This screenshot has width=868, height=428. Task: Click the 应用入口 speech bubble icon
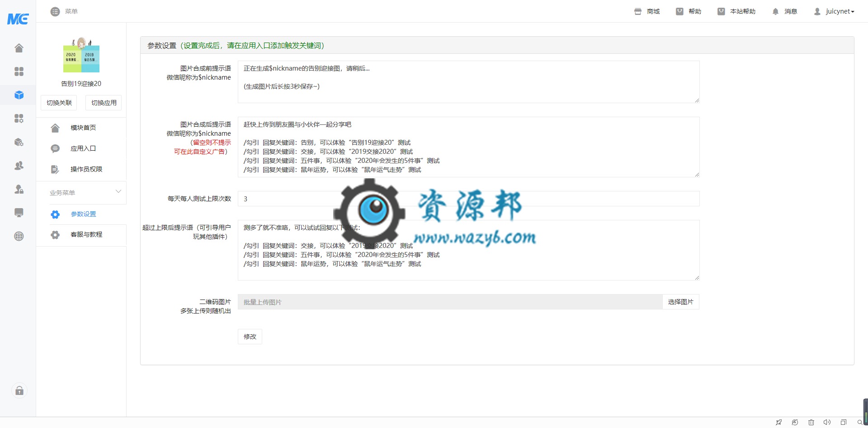(55, 149)
